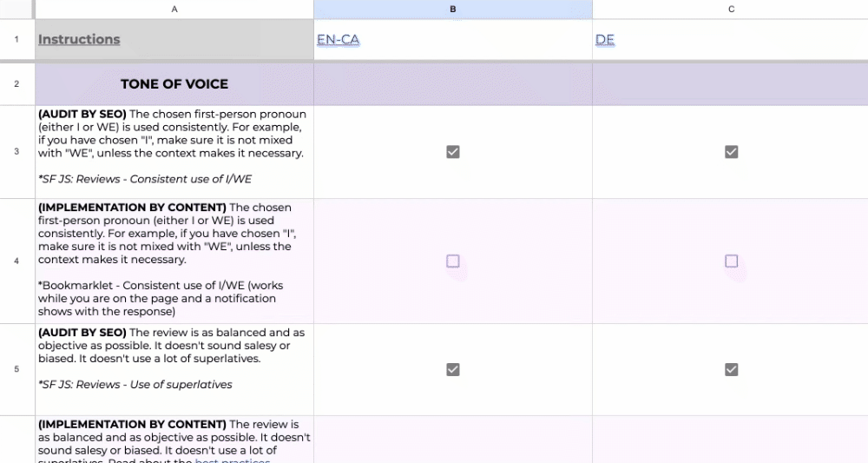Click the select-all corner box
Image resolution: width=868 pixels, height=463 pixels.
click(16, 9)
